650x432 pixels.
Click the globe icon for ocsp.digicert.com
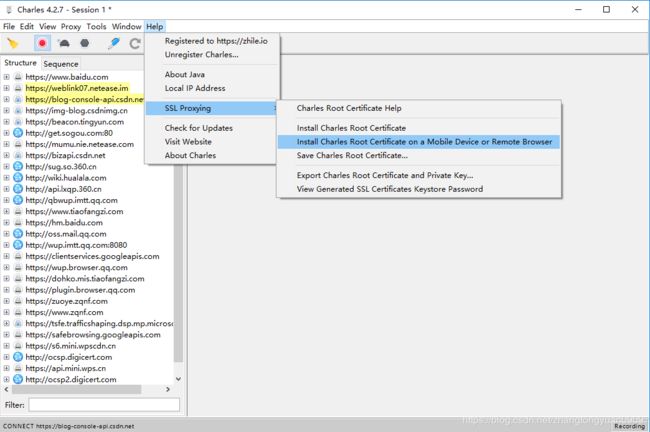18,357
